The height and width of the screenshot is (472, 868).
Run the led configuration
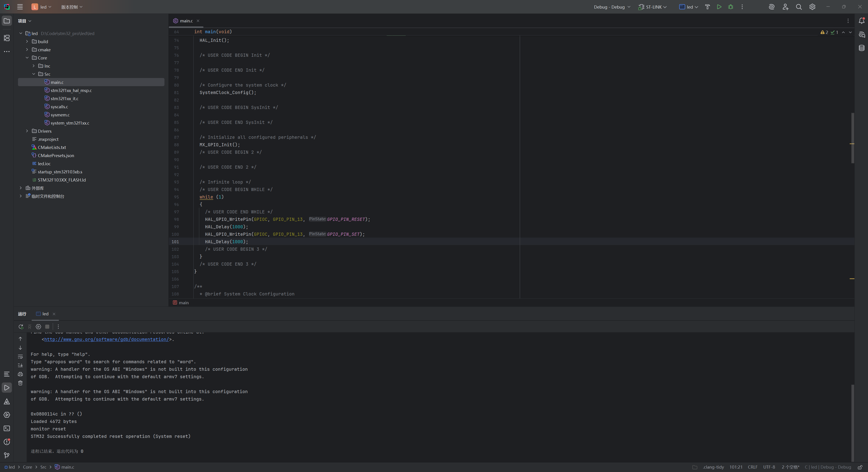[719, 7]
